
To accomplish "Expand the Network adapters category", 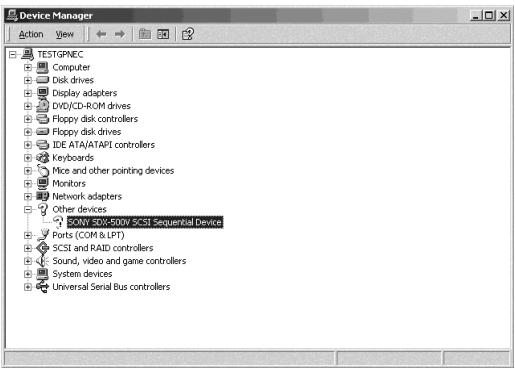I will (x=28, y=197).
